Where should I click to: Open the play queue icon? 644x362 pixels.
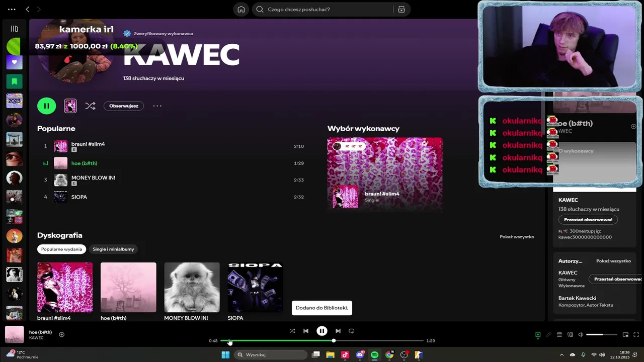coord(559,334)
